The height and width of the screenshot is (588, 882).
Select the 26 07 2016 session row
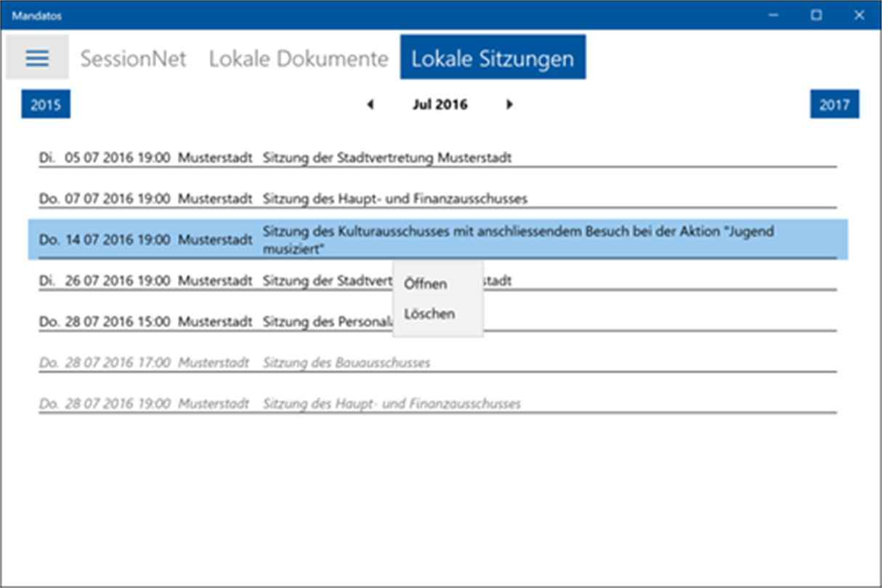pos(211,280)
